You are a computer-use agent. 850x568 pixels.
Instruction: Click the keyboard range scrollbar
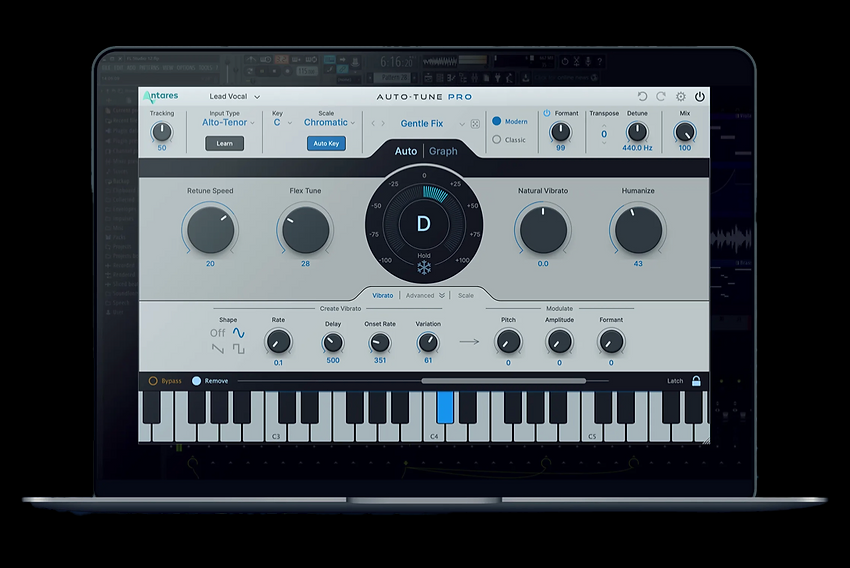pos(504,381)
